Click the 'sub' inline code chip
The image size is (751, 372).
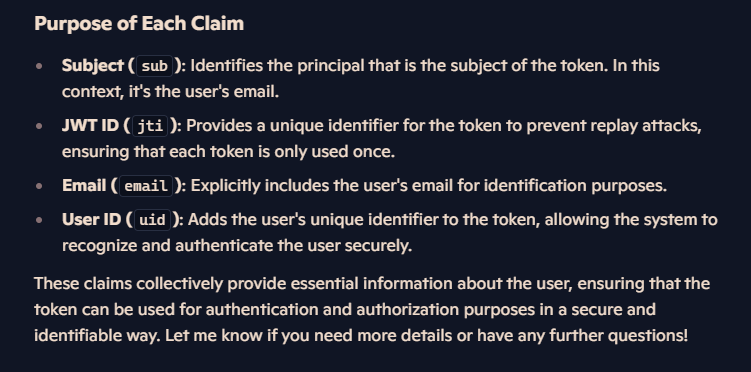coord(155,66)
